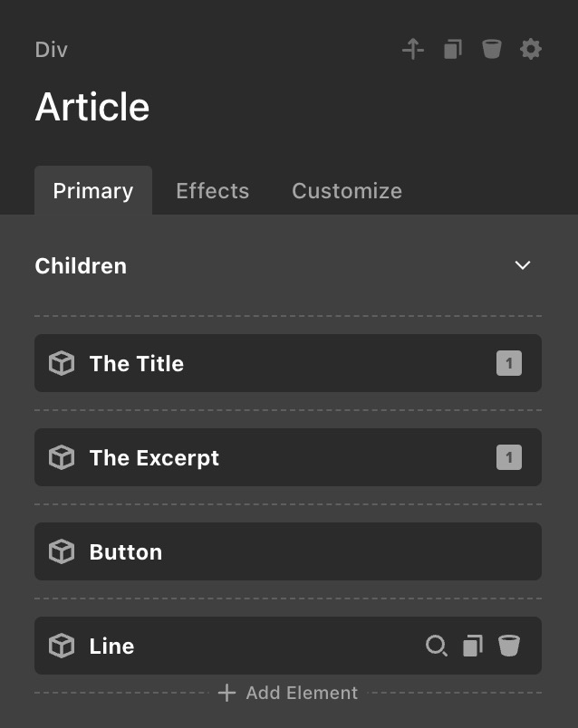Click the cube icon beside Button

point(62,552)
